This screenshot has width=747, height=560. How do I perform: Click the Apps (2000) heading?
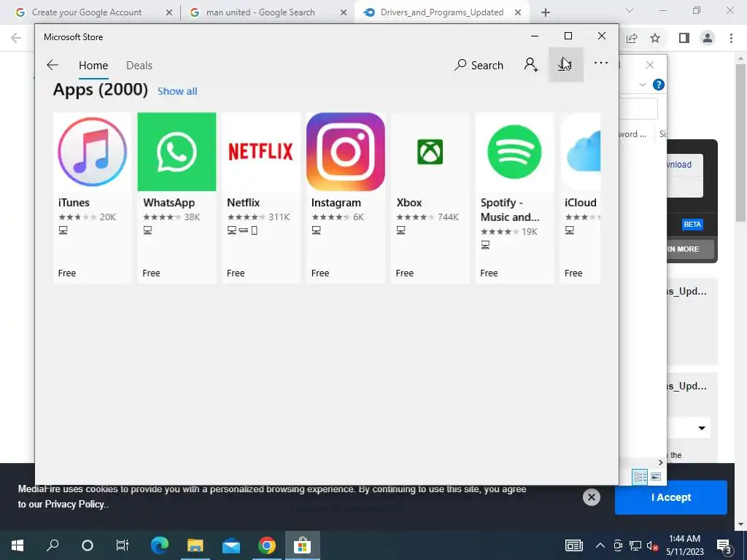[101, 90]
